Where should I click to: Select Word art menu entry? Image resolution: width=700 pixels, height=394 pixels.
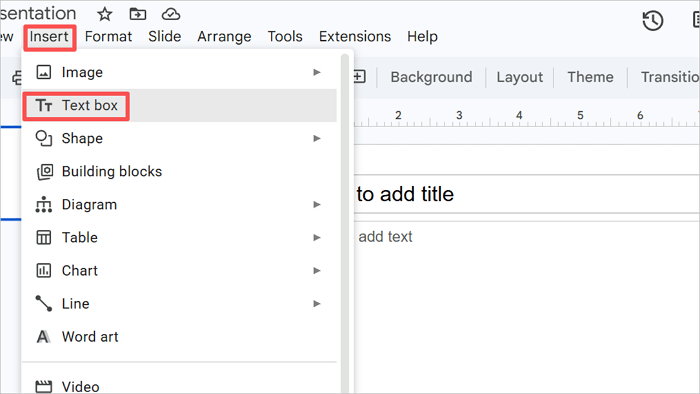(x=179, y=337)
